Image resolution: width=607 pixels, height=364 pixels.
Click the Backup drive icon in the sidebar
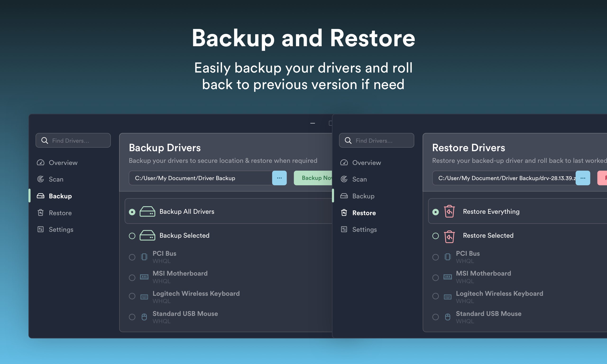click(41, 196)
